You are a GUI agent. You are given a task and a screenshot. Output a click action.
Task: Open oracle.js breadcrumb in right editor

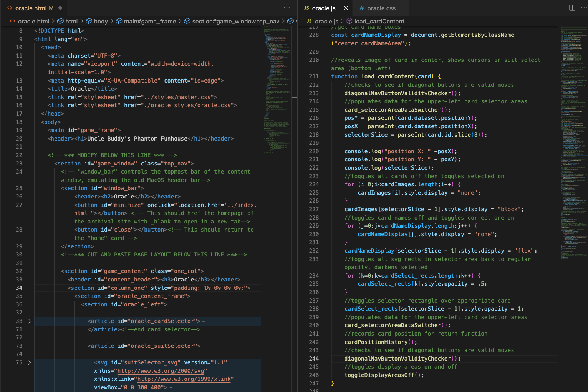(x=326, y=21)
